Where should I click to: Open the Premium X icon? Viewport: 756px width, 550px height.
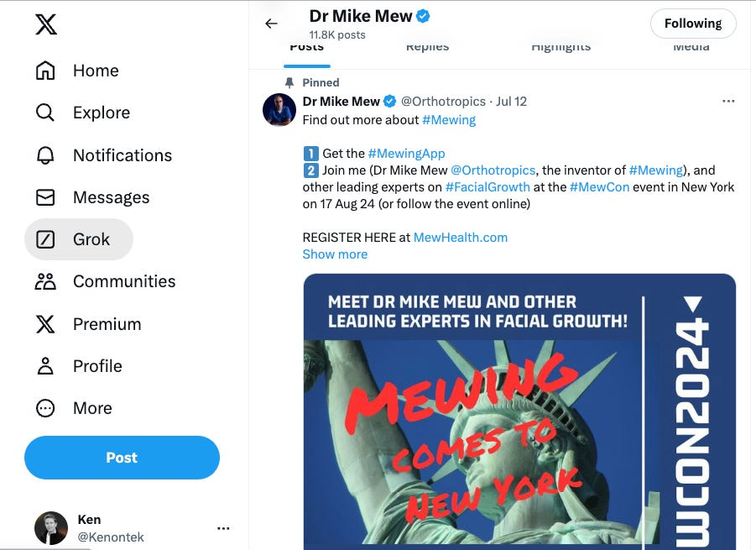45,324
